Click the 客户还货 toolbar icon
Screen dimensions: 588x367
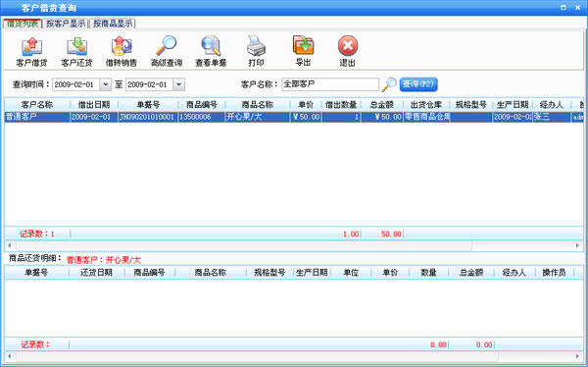76,46
